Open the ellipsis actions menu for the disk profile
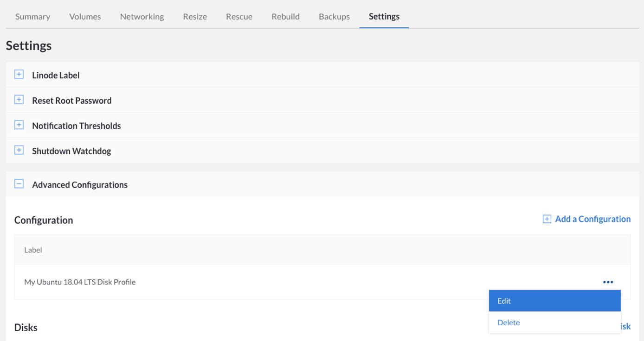Image resolution: width=644 pixels, height=341 pixels. point(608,281)
